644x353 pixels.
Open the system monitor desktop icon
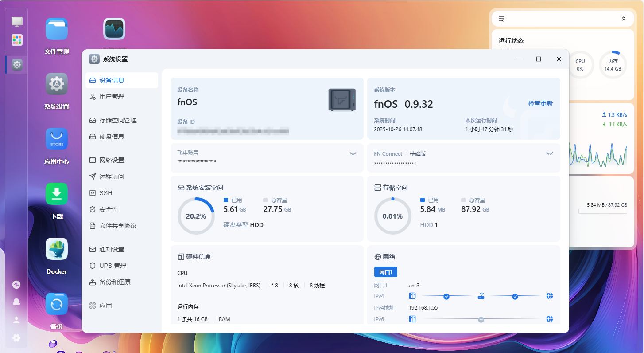pyautogui.click(x=114, y=29)
